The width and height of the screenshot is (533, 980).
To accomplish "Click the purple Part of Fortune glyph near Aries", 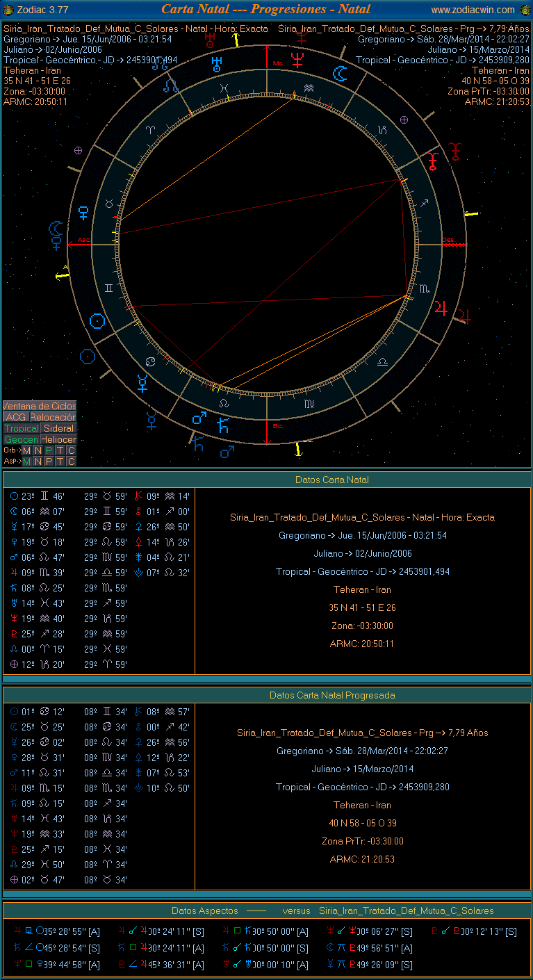I will click(x=78, y=150).
